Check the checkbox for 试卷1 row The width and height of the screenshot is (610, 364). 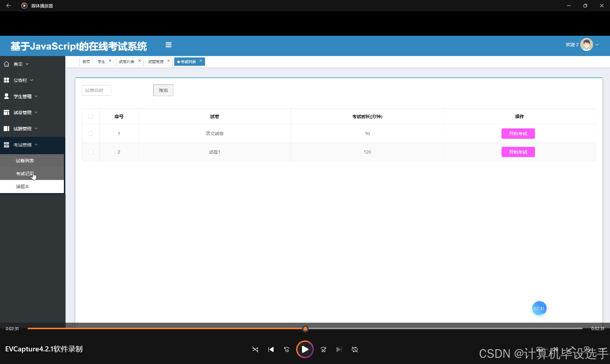91,152
